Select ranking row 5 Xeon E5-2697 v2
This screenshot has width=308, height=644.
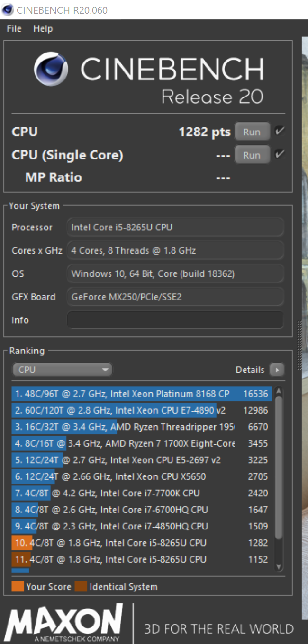coord(142,460)
